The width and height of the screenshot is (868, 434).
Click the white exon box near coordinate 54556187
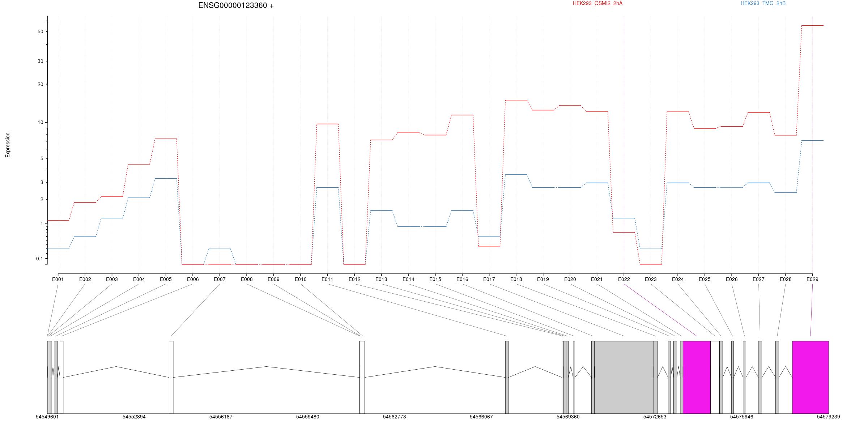tap(171, 377)
